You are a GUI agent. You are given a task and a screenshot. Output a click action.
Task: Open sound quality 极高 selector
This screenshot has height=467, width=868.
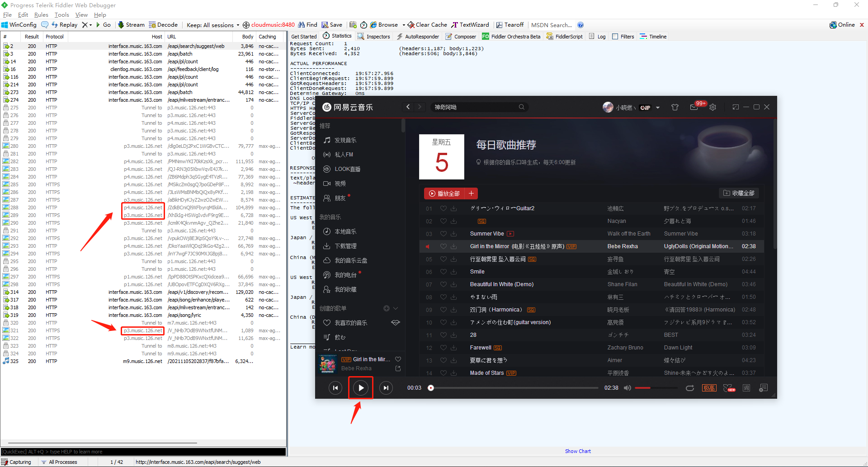pos(709,388)
